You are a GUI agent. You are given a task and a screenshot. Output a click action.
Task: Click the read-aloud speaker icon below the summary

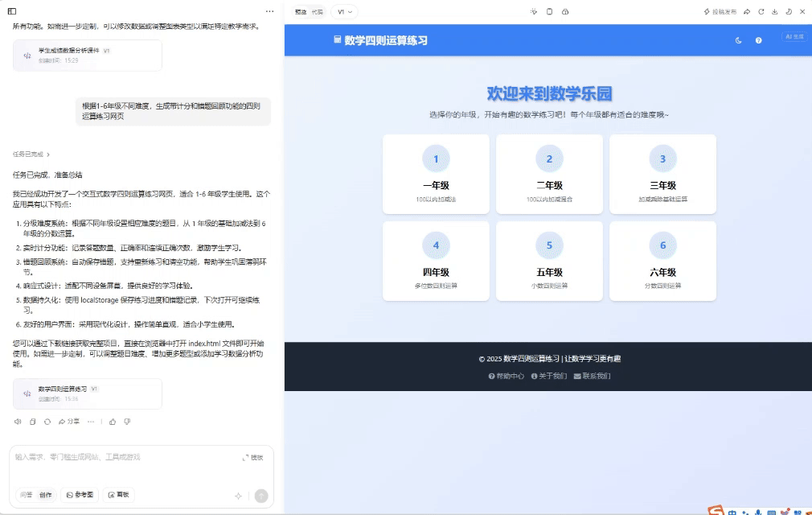(17, 421)
